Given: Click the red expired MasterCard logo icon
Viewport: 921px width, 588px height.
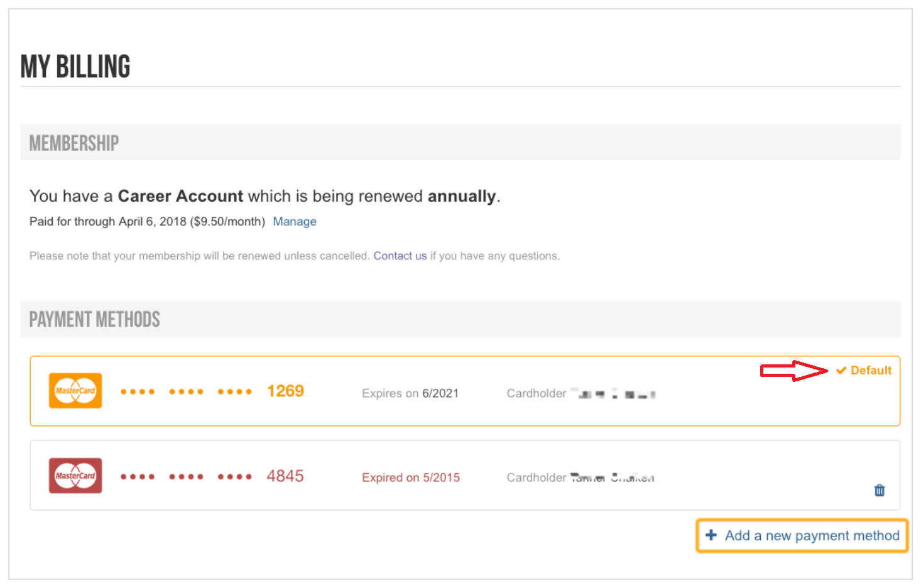Looking at the screenshot, I should 75,476.
